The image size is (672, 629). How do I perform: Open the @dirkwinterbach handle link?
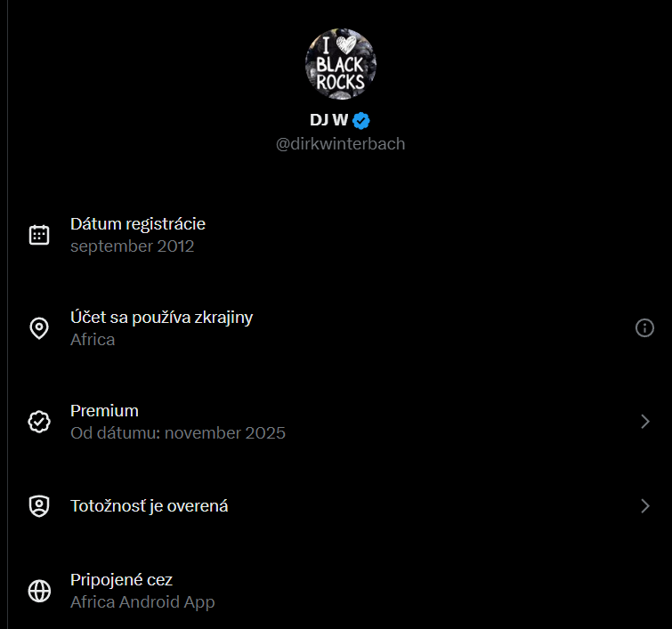pyautogui.click(x=340, y=144)
